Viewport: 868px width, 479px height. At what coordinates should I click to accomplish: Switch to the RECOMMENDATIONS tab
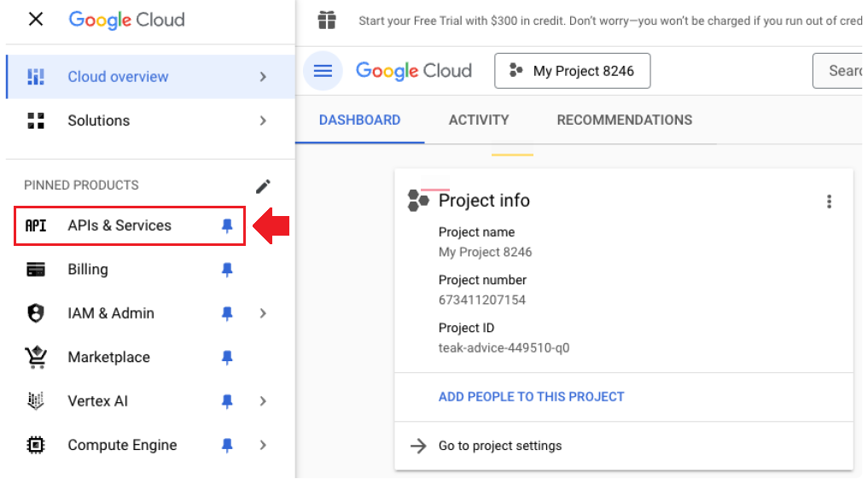pyautogui.click(x=625, y=120)
